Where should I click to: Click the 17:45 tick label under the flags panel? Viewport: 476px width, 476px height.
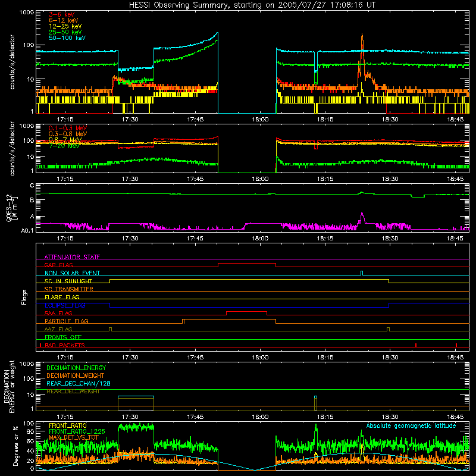point(195,358)
